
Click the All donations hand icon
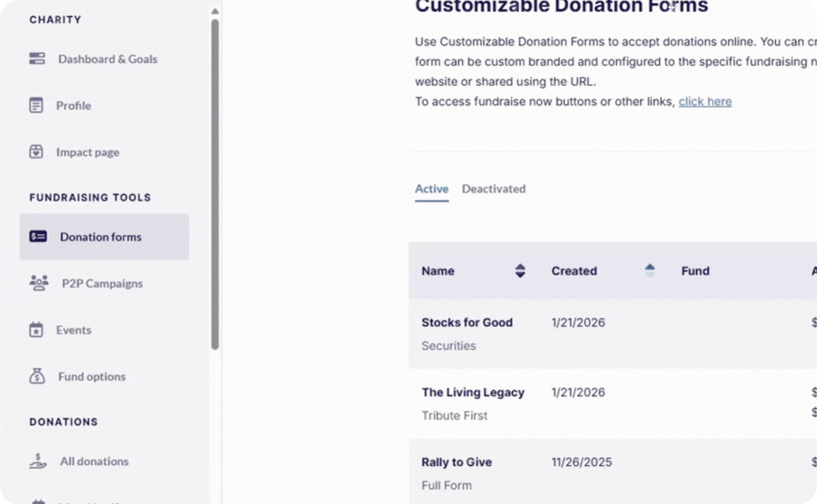coord(38,461)
